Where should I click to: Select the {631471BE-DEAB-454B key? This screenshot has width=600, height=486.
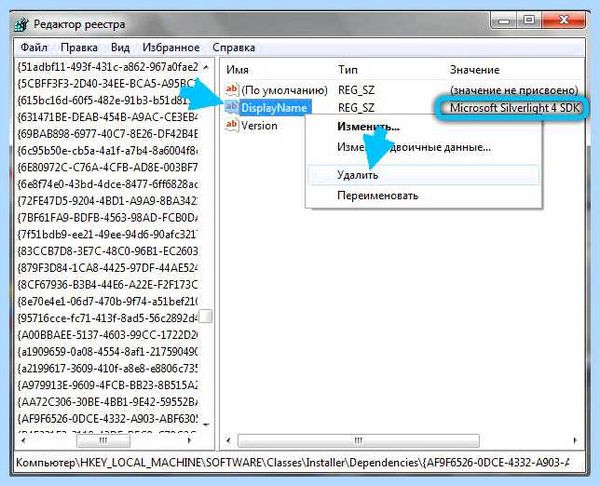pos(108,117)
